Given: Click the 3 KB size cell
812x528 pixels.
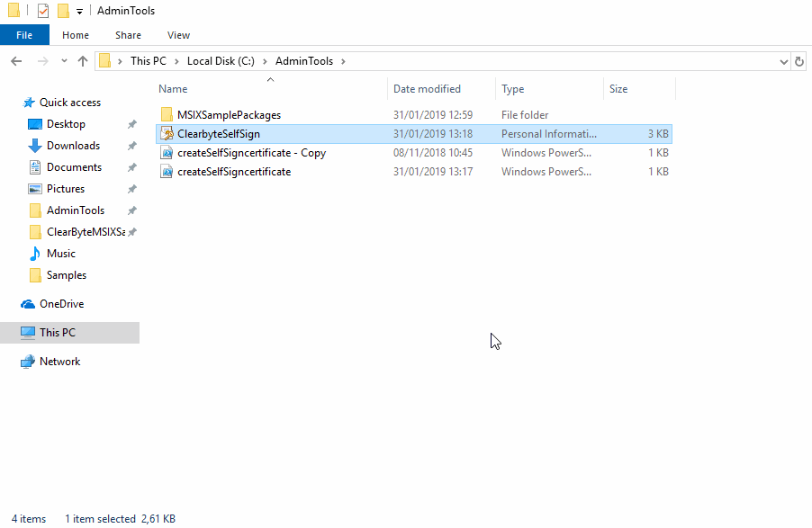Looking at the screenshot, I should pos(658,133).
